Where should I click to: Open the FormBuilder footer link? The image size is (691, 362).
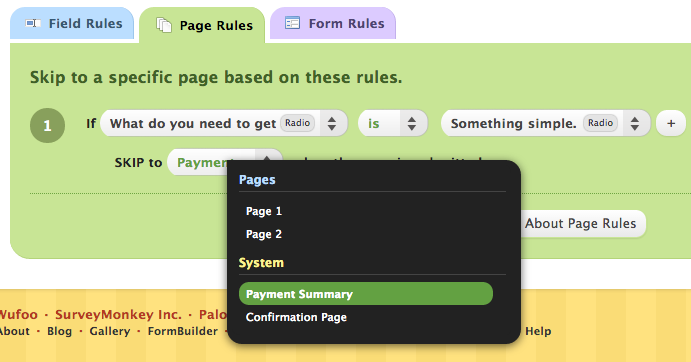click(x=182, y=331)
